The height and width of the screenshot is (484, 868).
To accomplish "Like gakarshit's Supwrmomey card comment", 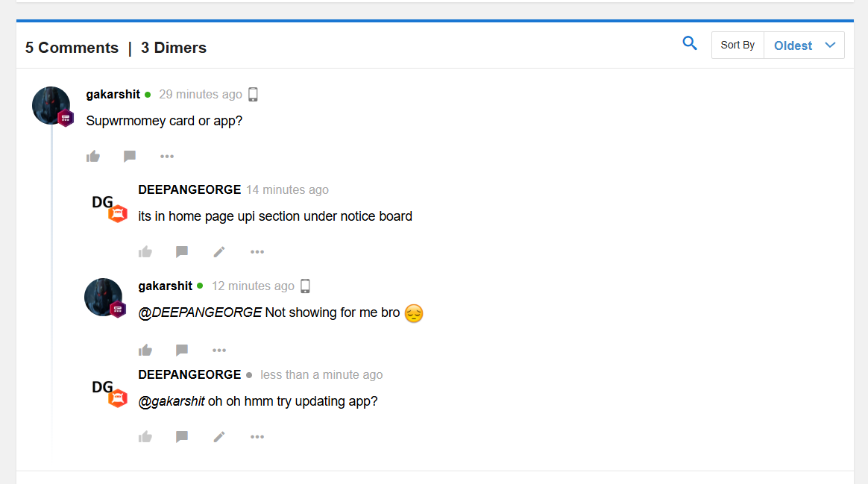I will (x=93, y=156).
